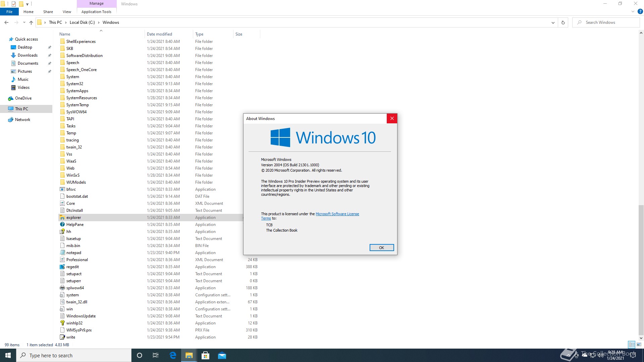Open Downloads in the navigation pane
Screen dimensions: 644x362
coord(28,55)
